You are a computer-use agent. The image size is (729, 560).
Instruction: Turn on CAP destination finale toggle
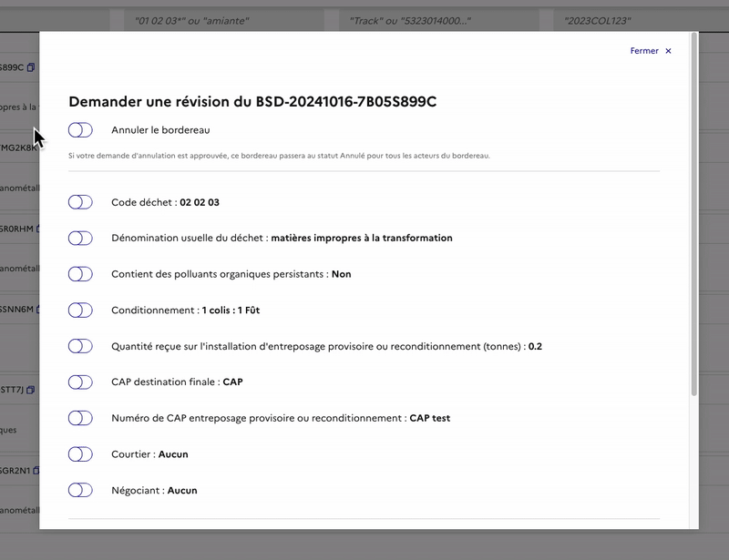pos(80,382)
